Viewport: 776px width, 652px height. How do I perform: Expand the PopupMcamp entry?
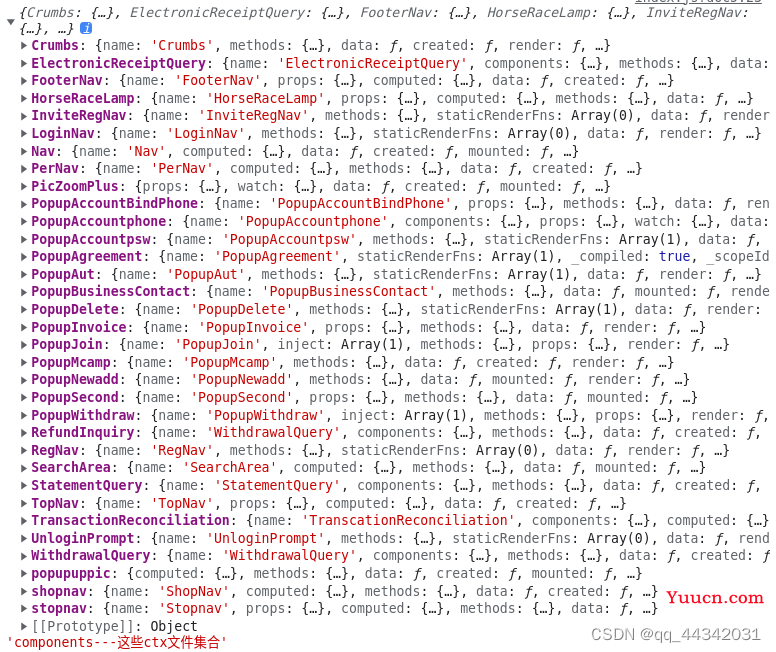[24, 363]
